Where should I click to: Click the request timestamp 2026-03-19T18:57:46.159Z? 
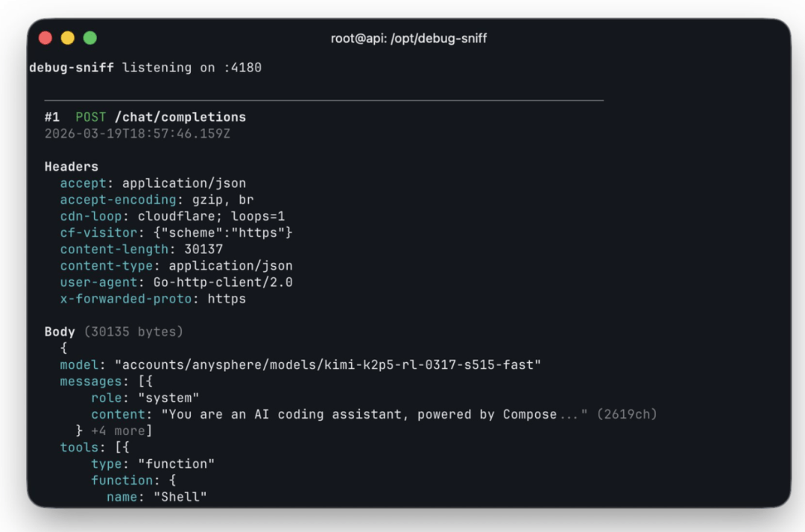pyautogui.click(x=137, y=134)
